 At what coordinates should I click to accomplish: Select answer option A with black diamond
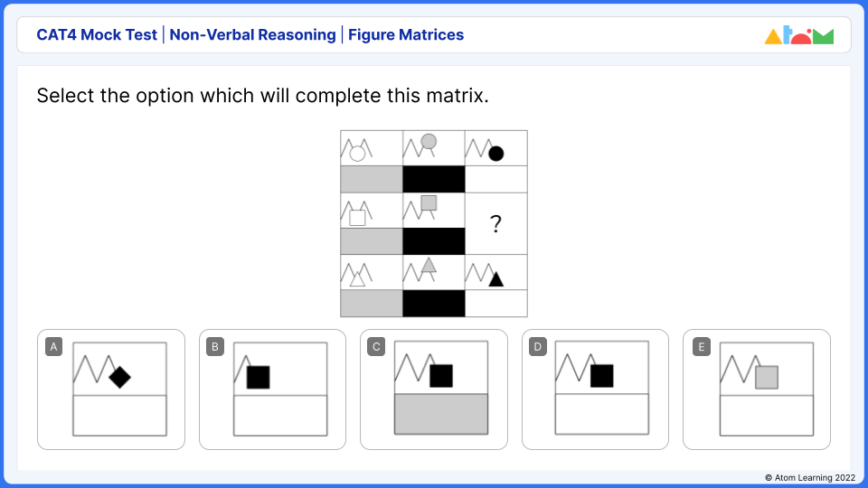(111, 389)
